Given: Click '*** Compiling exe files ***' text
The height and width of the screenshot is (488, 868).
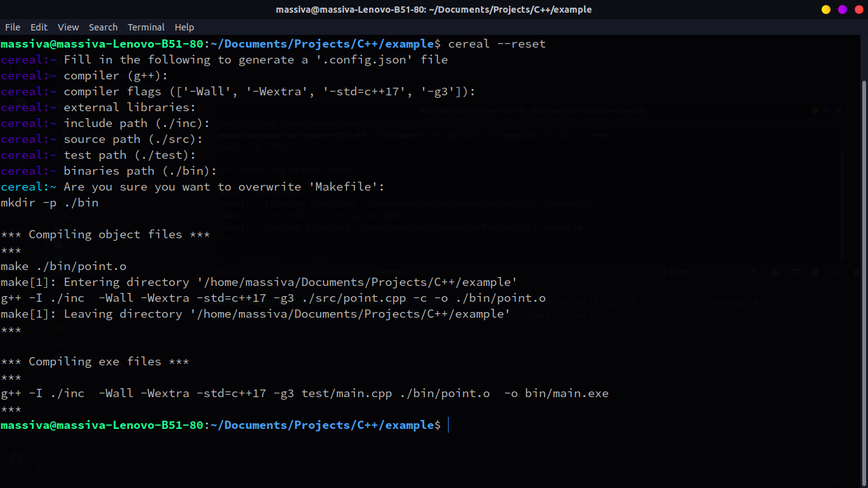Looking at the screenshot, I should coord(95,362).
